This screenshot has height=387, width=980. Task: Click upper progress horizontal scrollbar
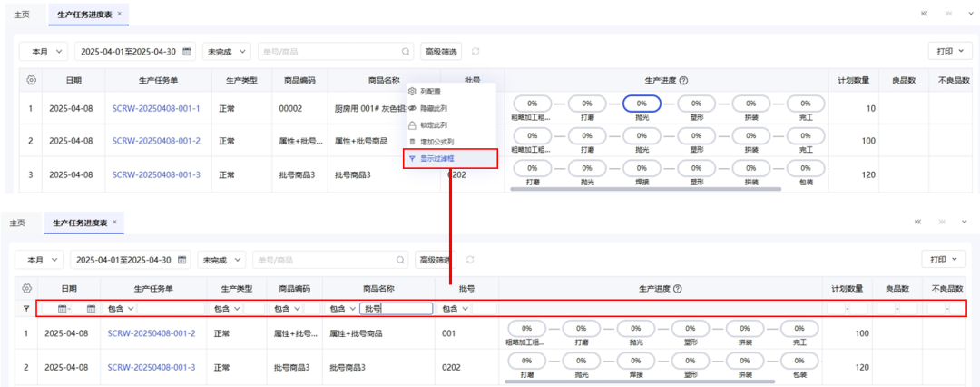[646, 188]
